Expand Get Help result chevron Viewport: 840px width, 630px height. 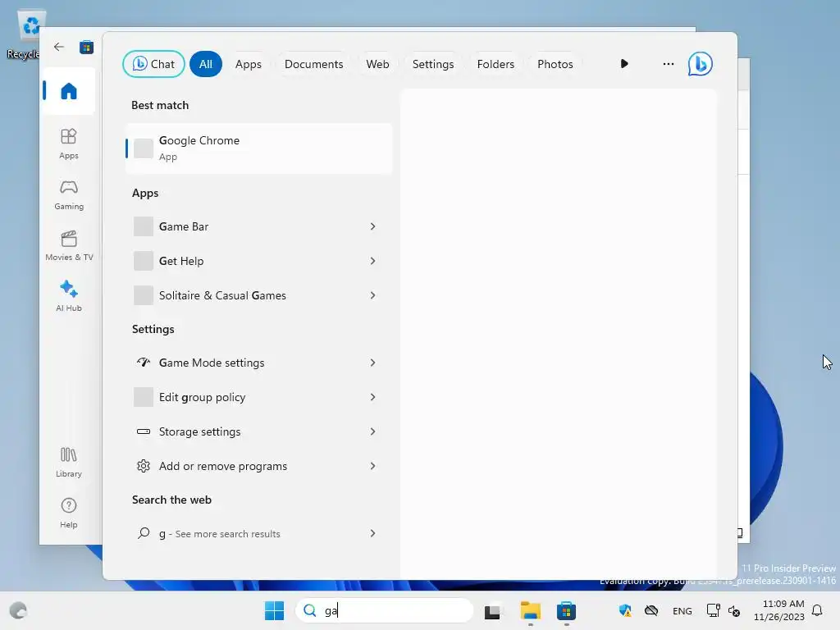(x=373, y=261)
